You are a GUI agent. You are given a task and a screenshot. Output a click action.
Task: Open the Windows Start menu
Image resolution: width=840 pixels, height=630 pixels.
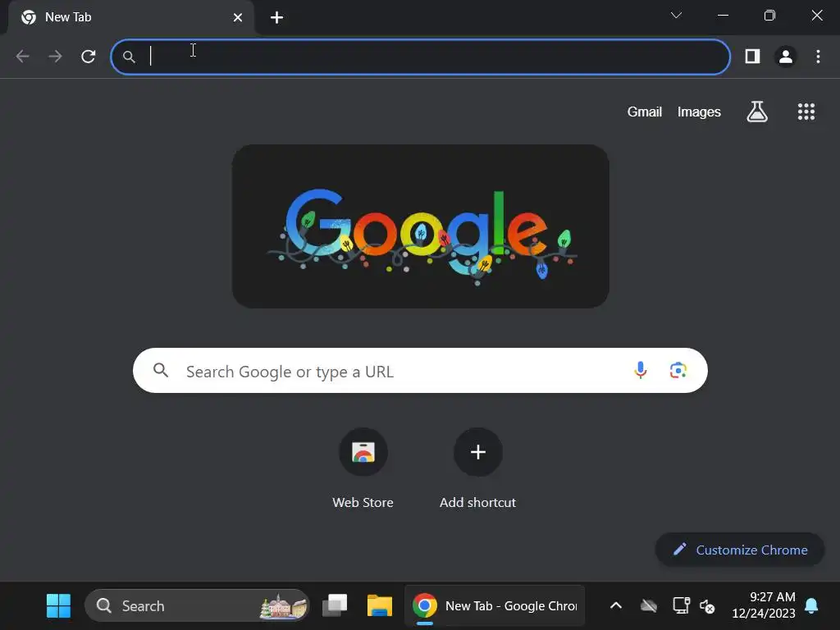point(58,606)
